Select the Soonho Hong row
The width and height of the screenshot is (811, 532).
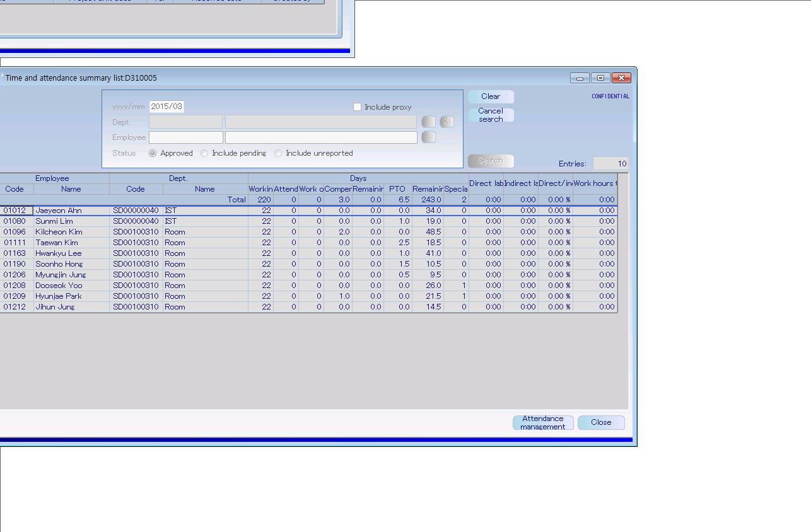click(x=308, y=264)
